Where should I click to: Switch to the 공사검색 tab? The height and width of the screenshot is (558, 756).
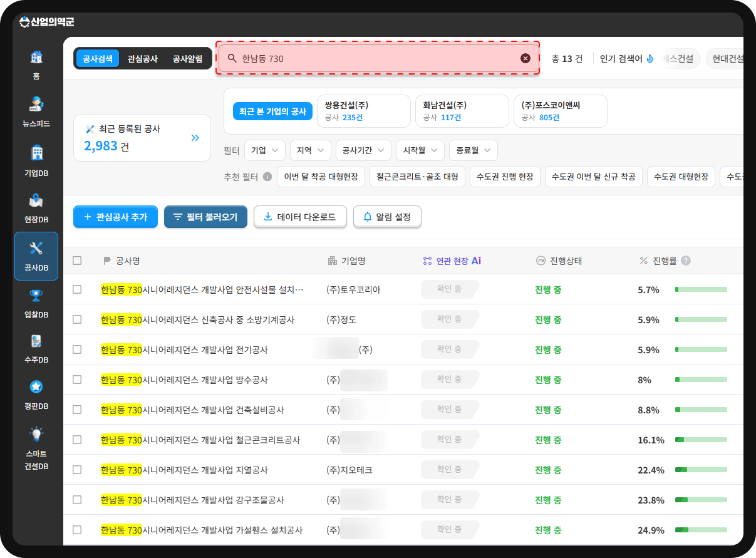click(98, 59)
